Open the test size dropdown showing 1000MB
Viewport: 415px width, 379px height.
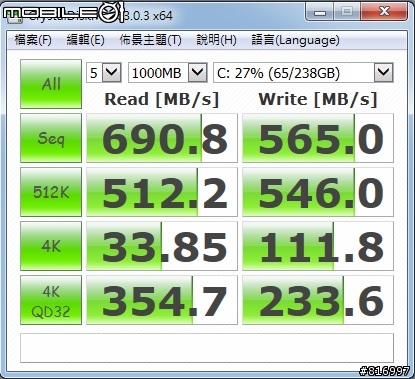click(x=168, y=72)
